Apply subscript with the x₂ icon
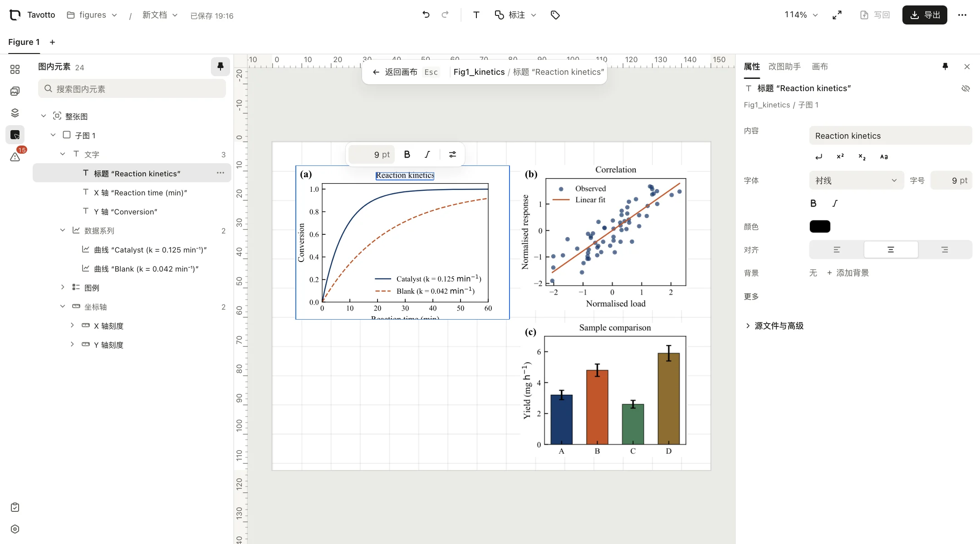 [x=862, y=157]
